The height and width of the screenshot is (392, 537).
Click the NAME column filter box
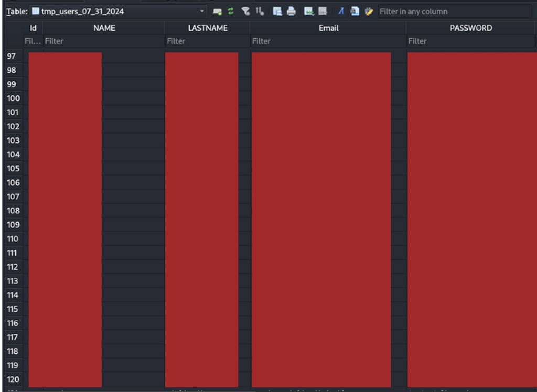[x=104, y=41]
